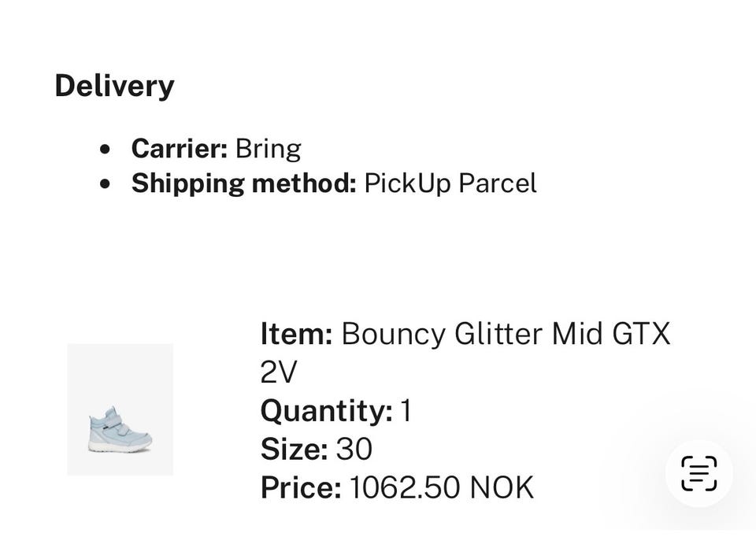This screenshot has height=559, width=756.
Task: Click the word Glitter in item name
Action: [x=498, y=334]
